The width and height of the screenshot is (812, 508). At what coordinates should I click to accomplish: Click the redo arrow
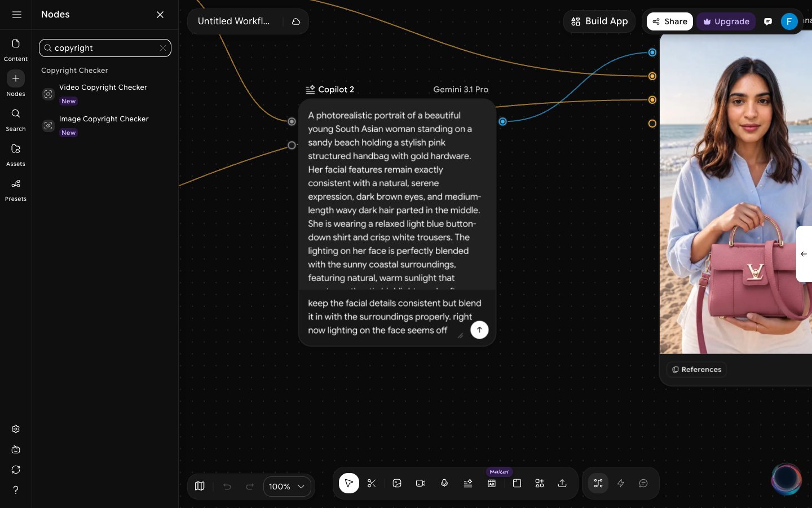tap(250, 486)
